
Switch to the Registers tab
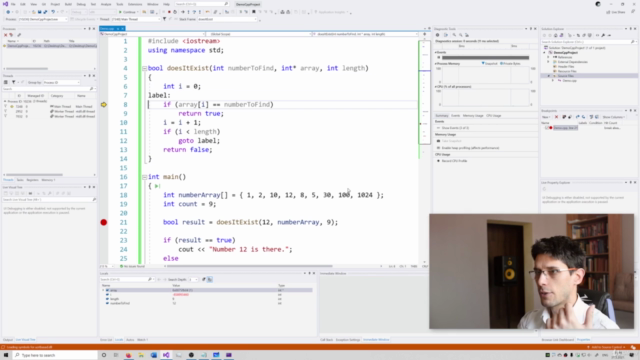(32, 180)
